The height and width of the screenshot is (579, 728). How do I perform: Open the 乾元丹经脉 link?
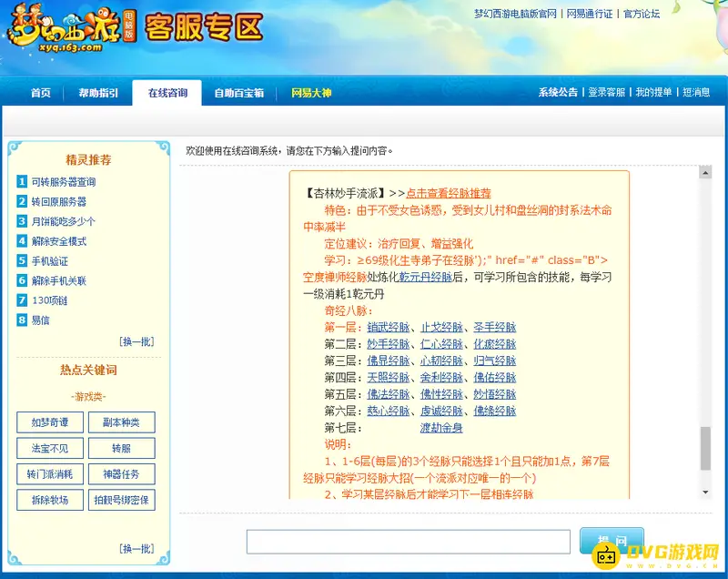coord(426,277)
